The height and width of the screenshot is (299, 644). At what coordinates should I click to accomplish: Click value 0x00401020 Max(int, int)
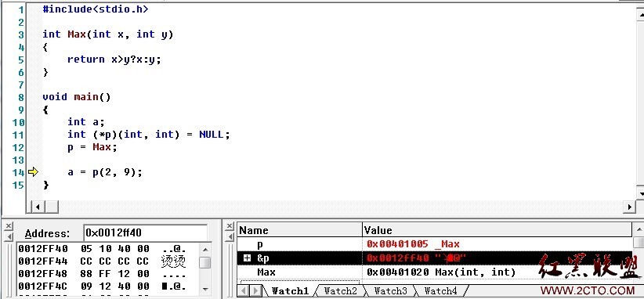click(x=441, y=272)
